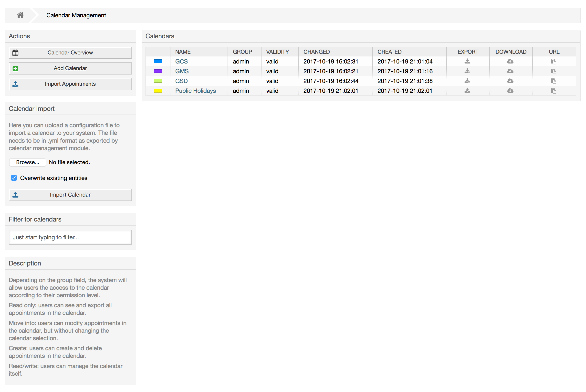
Task: Click the Import Appointments menu item
Action: [70, 84]
